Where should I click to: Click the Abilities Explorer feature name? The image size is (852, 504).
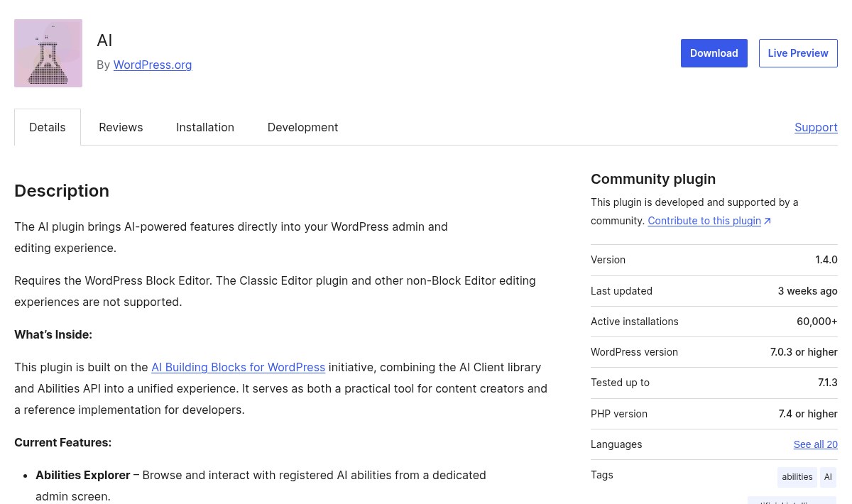pos(82,475)
